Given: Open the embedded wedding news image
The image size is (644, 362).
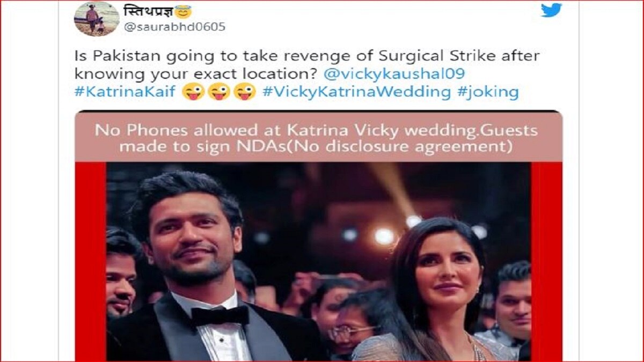Looking at the screenshot, I should [318, 236].
